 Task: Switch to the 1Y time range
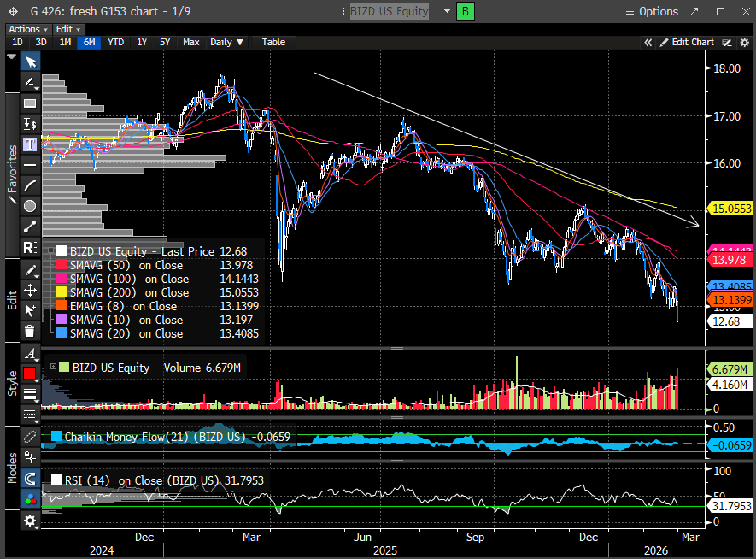click(142, 42)
